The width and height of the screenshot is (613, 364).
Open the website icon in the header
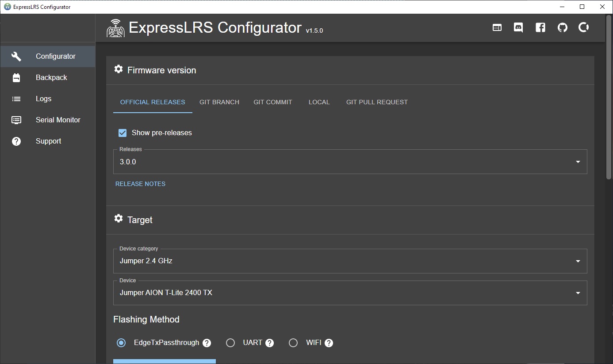[497, 28]
